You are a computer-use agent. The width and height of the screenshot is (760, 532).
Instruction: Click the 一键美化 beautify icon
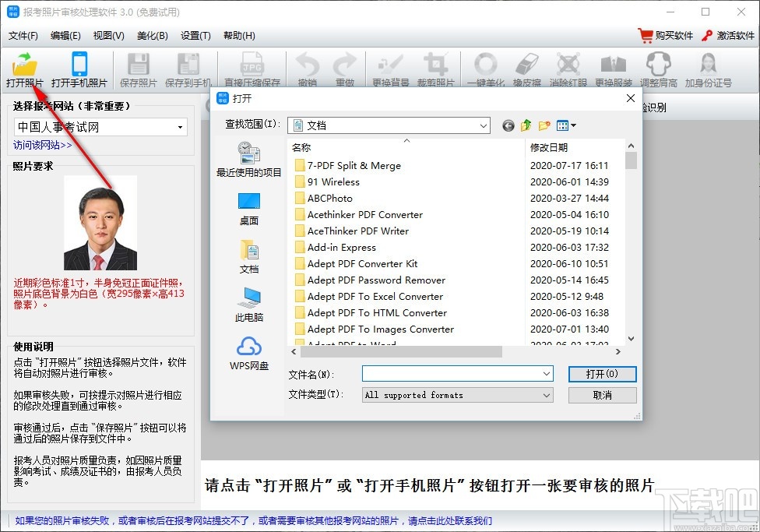[x=486, y=64]
